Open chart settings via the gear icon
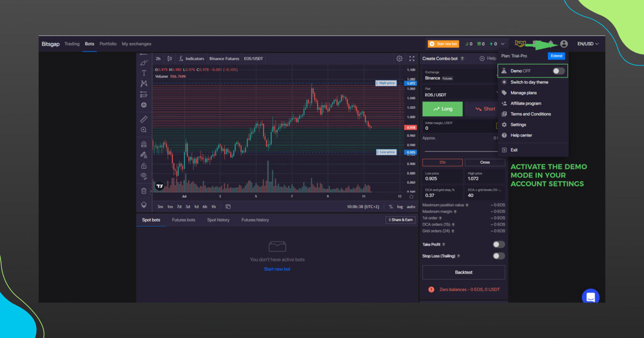The height and width of the screenshot is (338, 644). pyautogui.click(x=399, y=58)
